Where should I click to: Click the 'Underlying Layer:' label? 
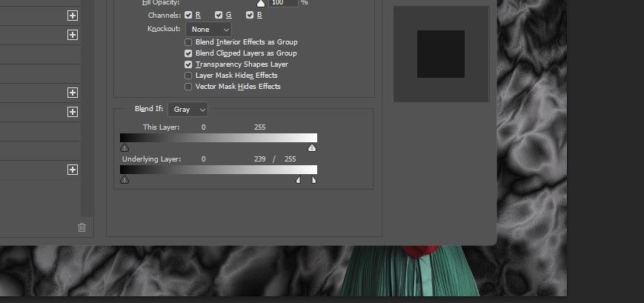click(152, 159)
